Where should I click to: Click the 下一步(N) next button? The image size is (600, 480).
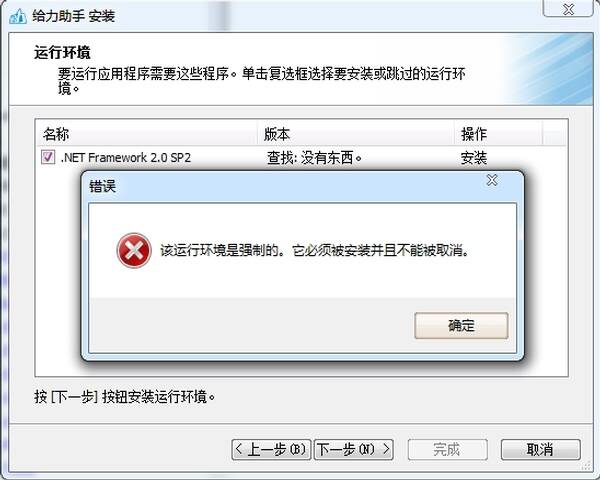pos(354,449)
